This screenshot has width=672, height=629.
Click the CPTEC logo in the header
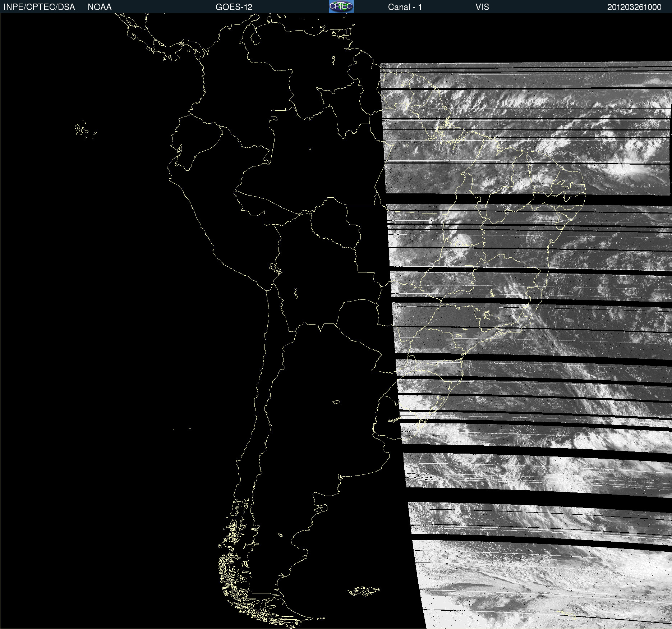pos(341,6)
